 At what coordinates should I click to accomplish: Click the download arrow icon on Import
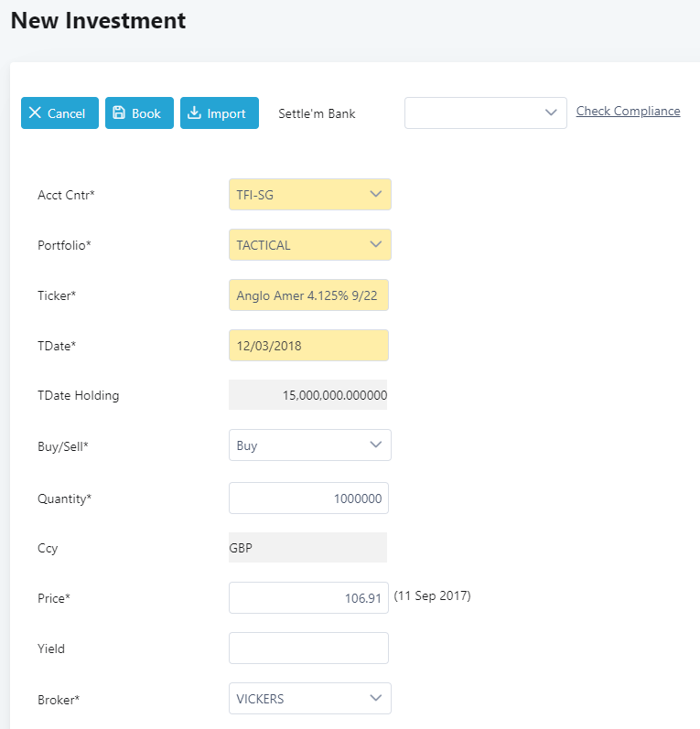tap(194, 113)
